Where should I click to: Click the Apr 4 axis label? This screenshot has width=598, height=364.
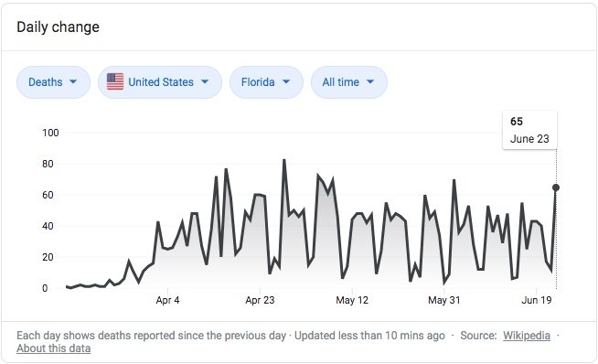click(x=167, y=300)
